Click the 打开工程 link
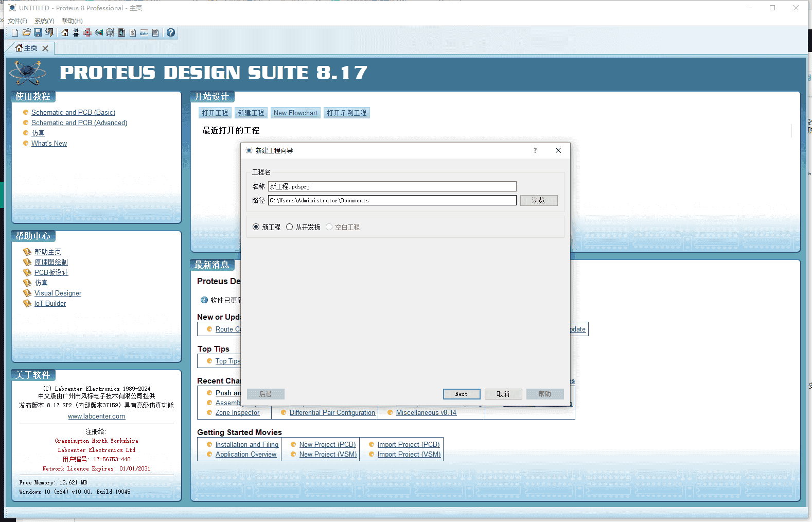 point(215,113)
